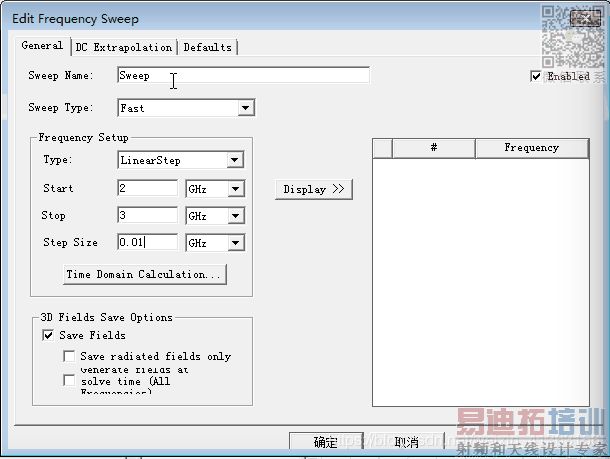Click the empty frequency list area
This screenshot has height=459, width=610.
pyautogui.click(x=481, y=282)
